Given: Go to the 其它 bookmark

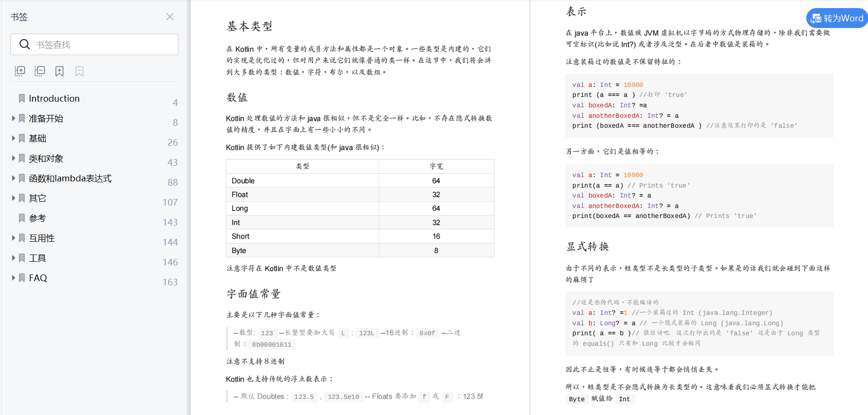Looking at the screenshot, I should [x=37, y=198].
